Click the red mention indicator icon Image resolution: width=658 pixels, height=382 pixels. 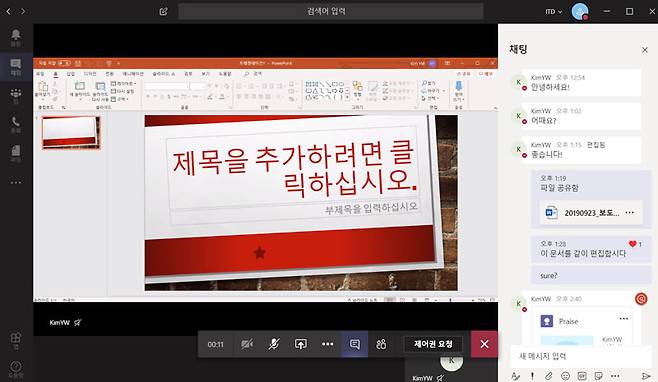point(641,299)
